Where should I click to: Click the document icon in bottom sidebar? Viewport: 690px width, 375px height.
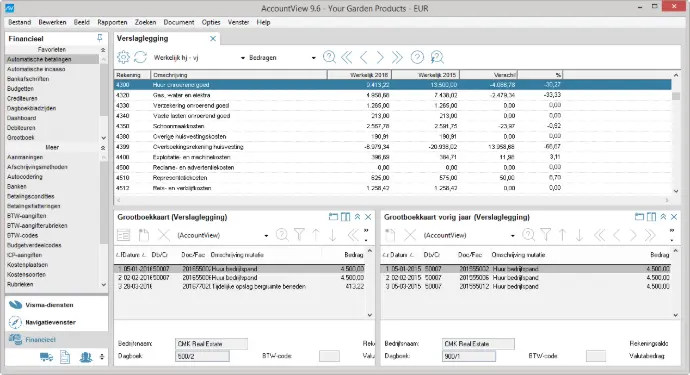(x=65, y=357)
